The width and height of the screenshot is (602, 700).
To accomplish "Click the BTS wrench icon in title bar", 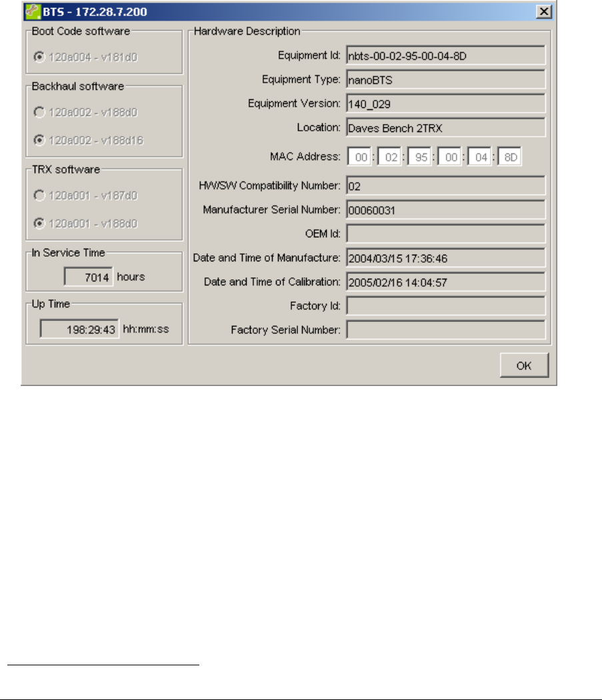I will 33,11.
